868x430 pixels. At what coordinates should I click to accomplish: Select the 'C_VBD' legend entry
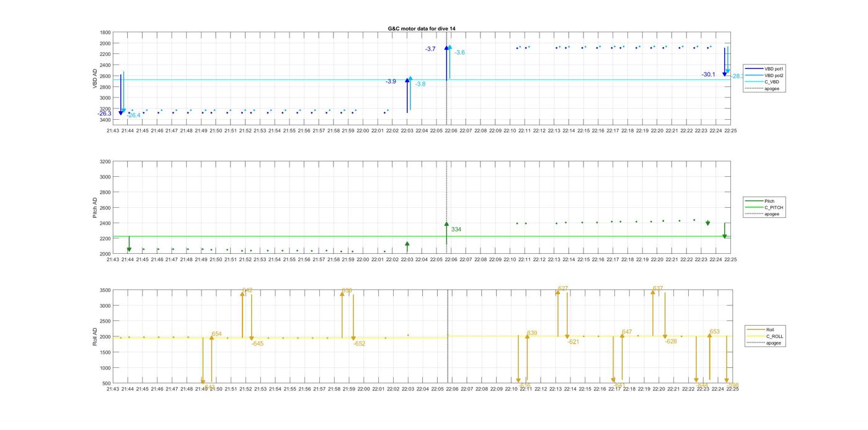click(772, 82)
